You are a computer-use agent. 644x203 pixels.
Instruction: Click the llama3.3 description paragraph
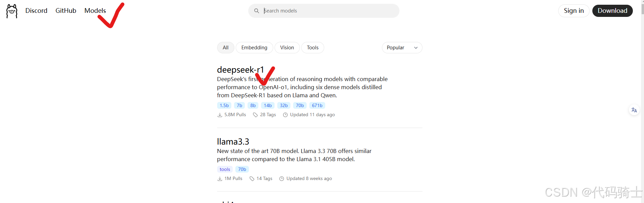294,155
